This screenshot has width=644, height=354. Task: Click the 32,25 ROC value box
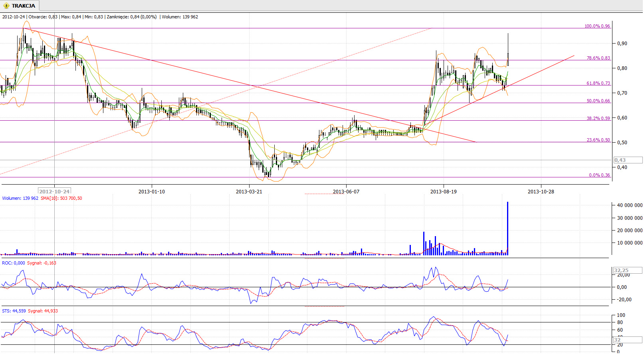coord(628,270)
